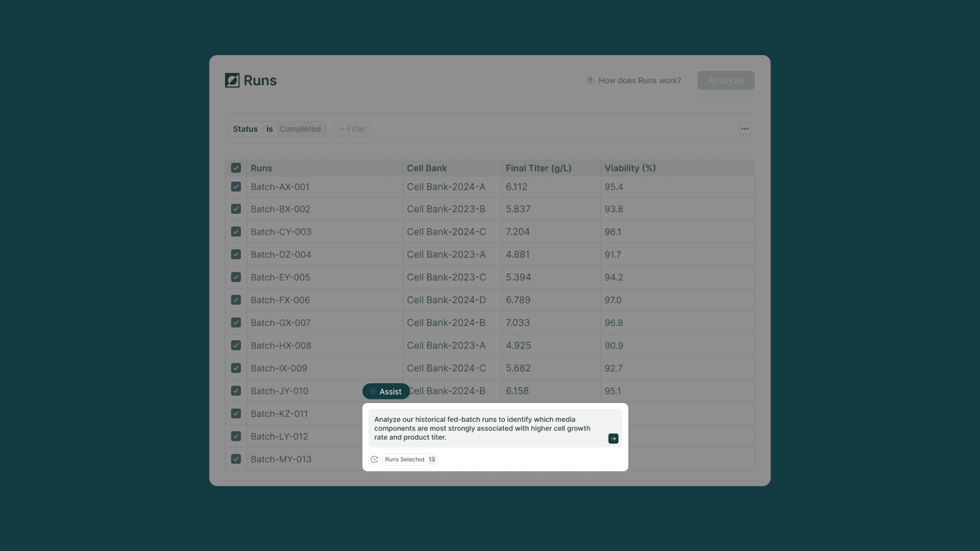The width and height of the screenshot is (980, 551).
Task: Add a new filter with + Filter
Action: tap(351, 129)
